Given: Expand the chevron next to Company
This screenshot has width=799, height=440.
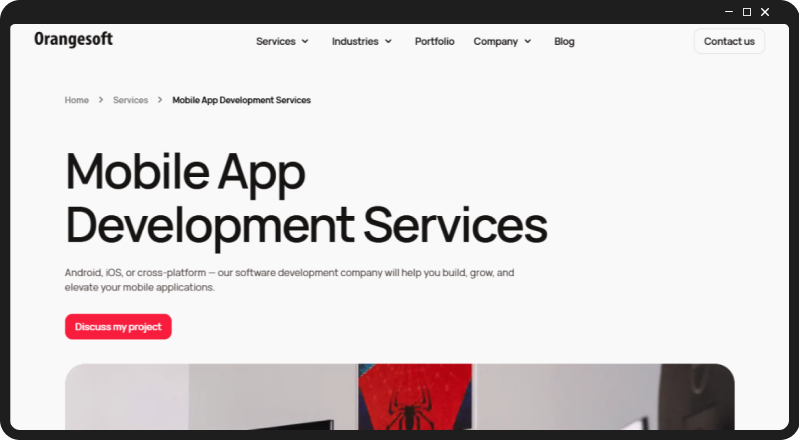Looking at the screenshot, I should [x=527, y=42].
